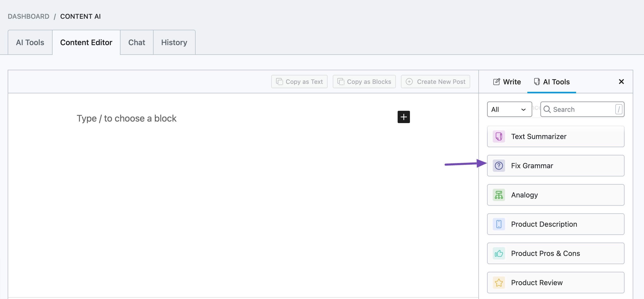Click the Product Pros & Cons tool icon
This screenshot has width=644, height=299.
[499, 253]
